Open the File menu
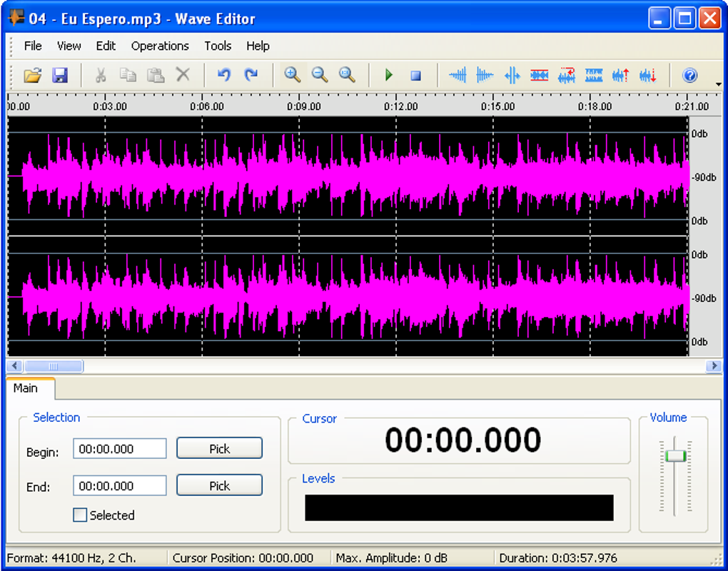The width and height of the screenshot is (728, 571). pyautogui.click(x=33, y=46)
